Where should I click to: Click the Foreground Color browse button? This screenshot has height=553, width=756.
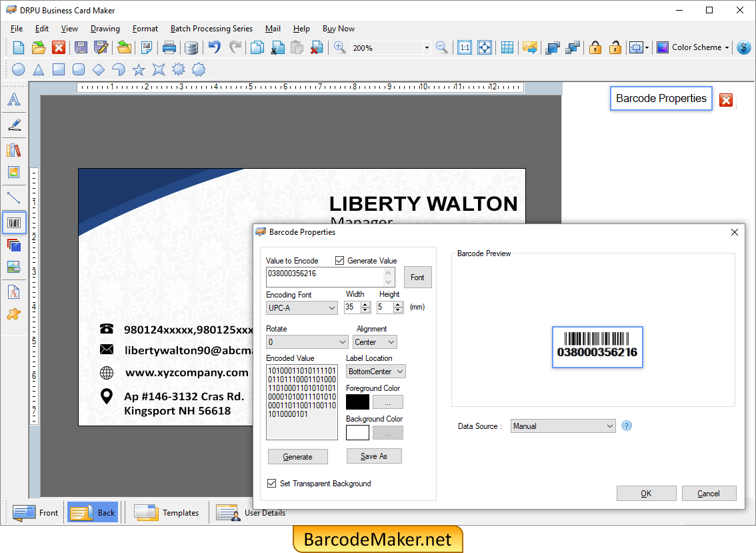click(387, 402)
